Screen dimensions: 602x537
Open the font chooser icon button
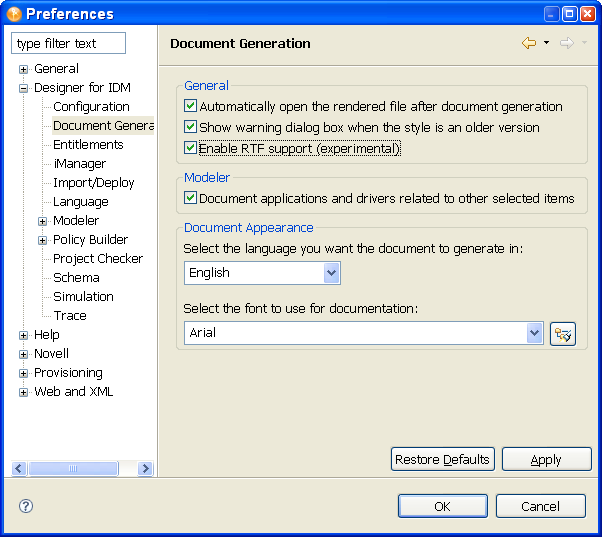(563, 334)
